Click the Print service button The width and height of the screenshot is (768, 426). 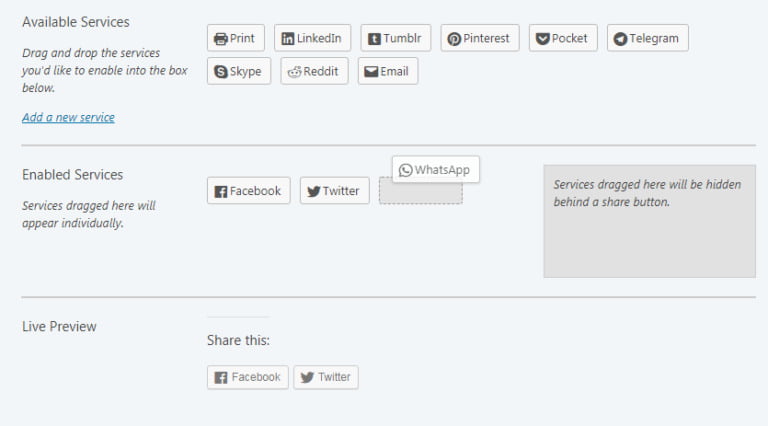pos(236,38)
